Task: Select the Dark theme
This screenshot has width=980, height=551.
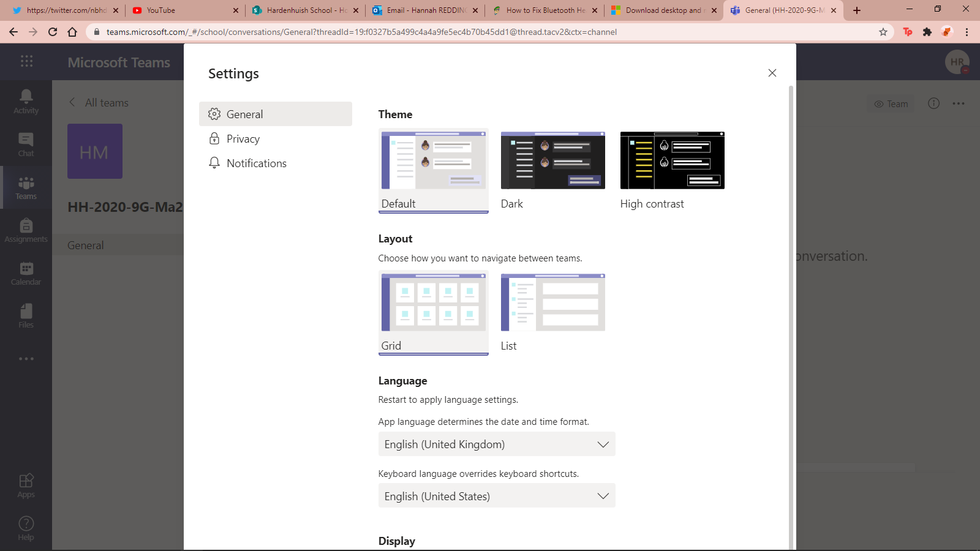Action: [553, 171]
